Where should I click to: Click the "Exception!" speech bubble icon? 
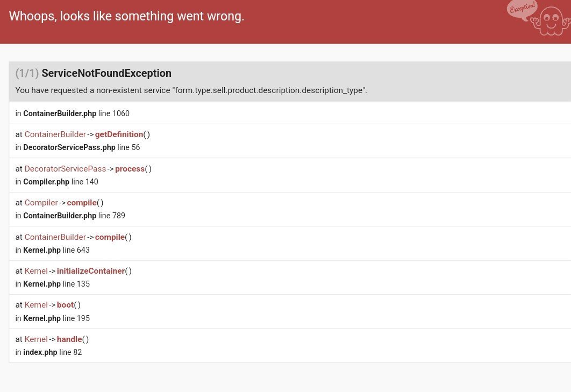522,9
